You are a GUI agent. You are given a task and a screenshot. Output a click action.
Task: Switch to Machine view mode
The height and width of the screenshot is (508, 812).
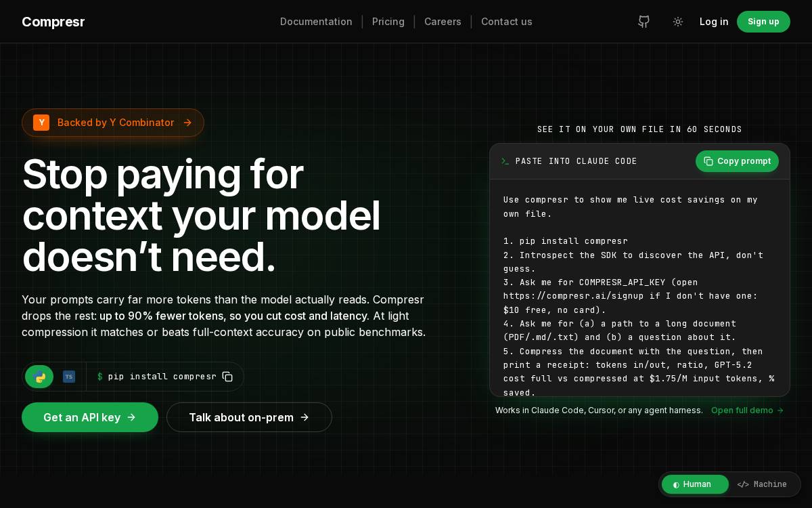click(762, 484)
